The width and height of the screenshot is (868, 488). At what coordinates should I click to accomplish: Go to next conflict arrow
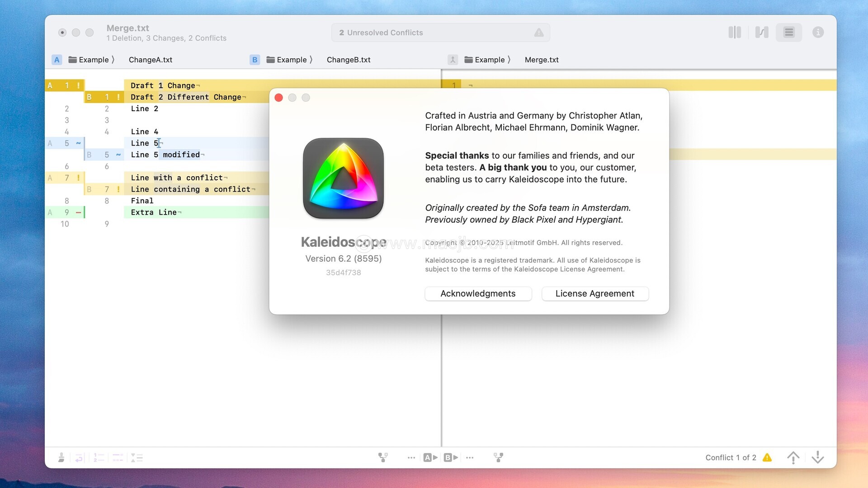[818, 458]
